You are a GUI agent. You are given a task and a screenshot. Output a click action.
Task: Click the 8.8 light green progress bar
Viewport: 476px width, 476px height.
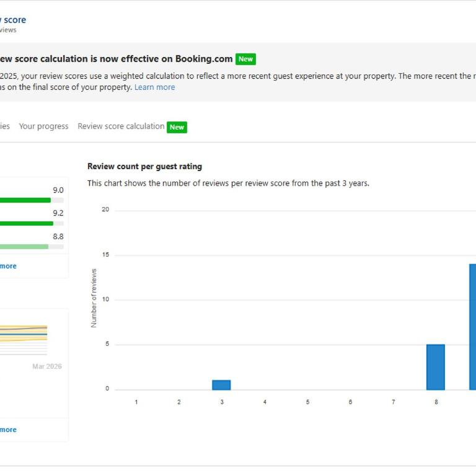(x=32, y=247)
